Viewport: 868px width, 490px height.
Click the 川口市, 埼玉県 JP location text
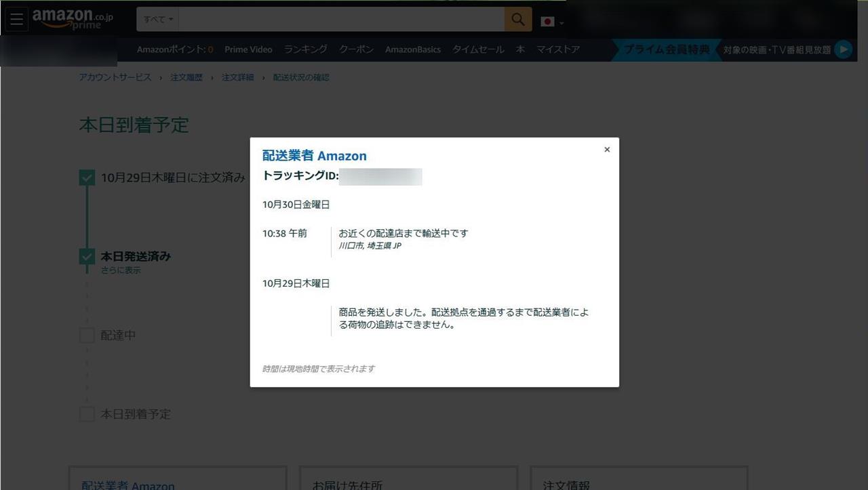click(370, 246)
